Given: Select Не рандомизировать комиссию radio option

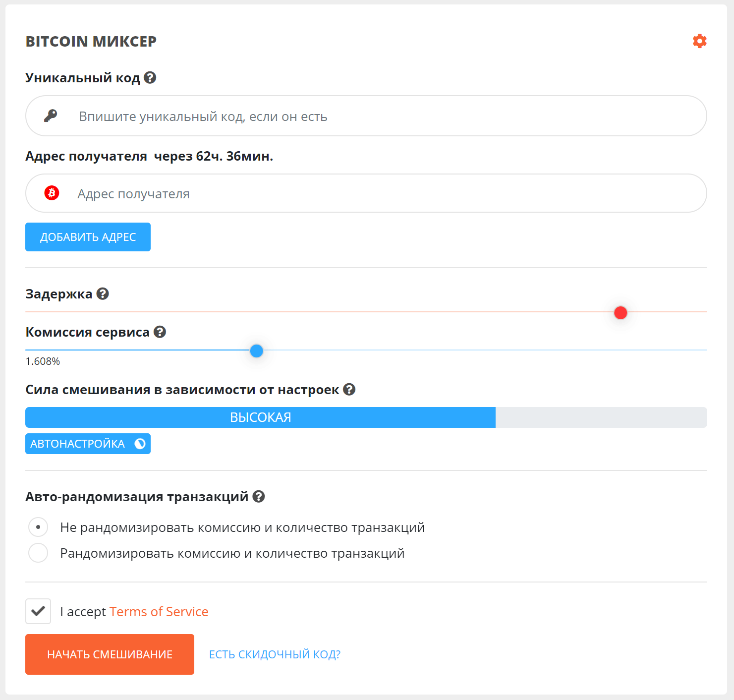Looking at the screenshot, I should point(38,527).
